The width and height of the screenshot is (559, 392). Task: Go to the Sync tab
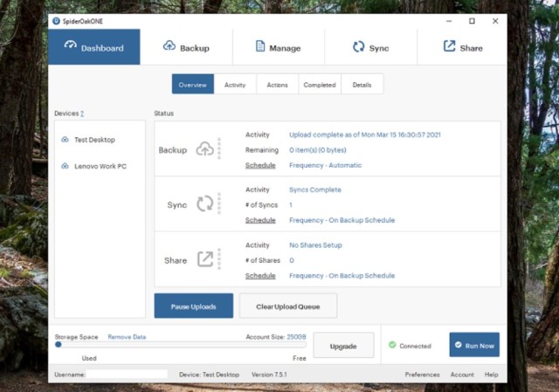tap(370, 47)
